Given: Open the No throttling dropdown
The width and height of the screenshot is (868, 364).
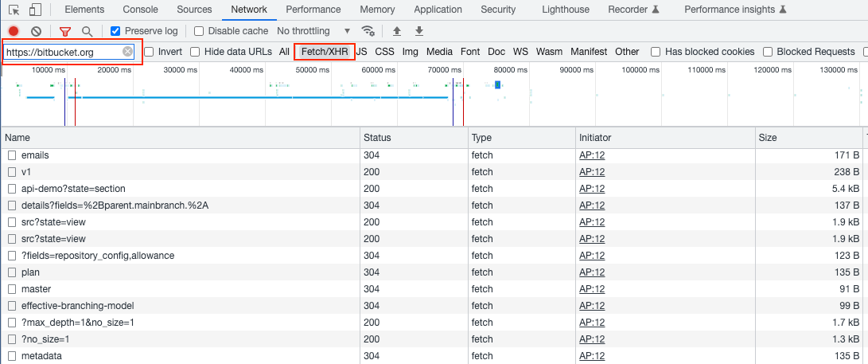Looking at the screenshot, I should (x=314, y=31).
